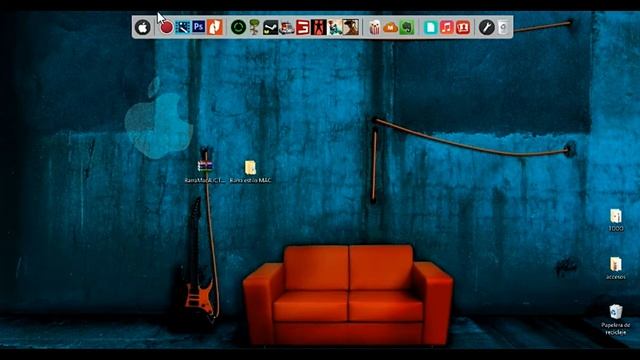Click the Apple logo in the dock
The image size is (640, 360).
click(142, 27)
